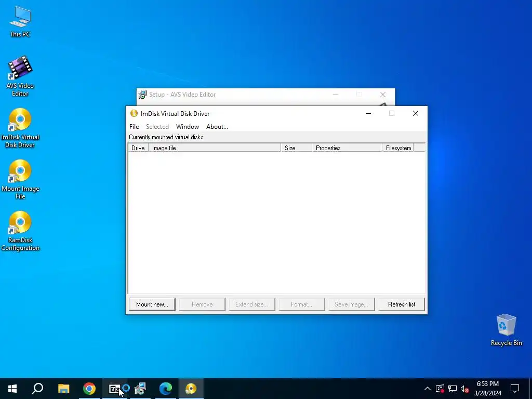Viewport: 532px width, 399px height.
Task: Open the Selected menu in ImDisk
Action: pos(157,127)
